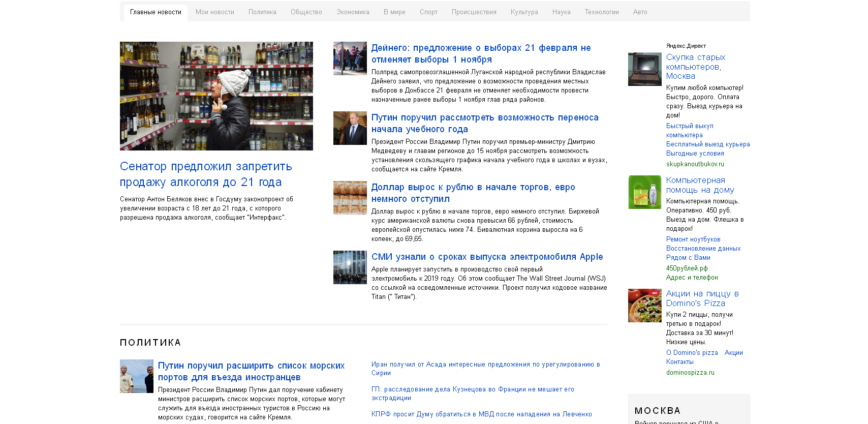Click the green USB gift ad image

pyautogui.click(x=645, y=192)
